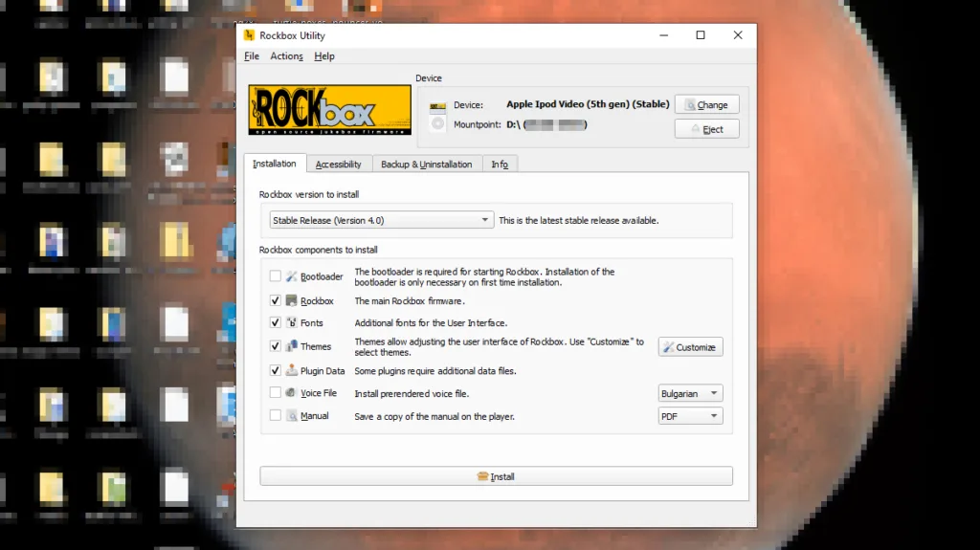Click the Eject button
The height and width of the screenshot is (550, 980).
707,129
